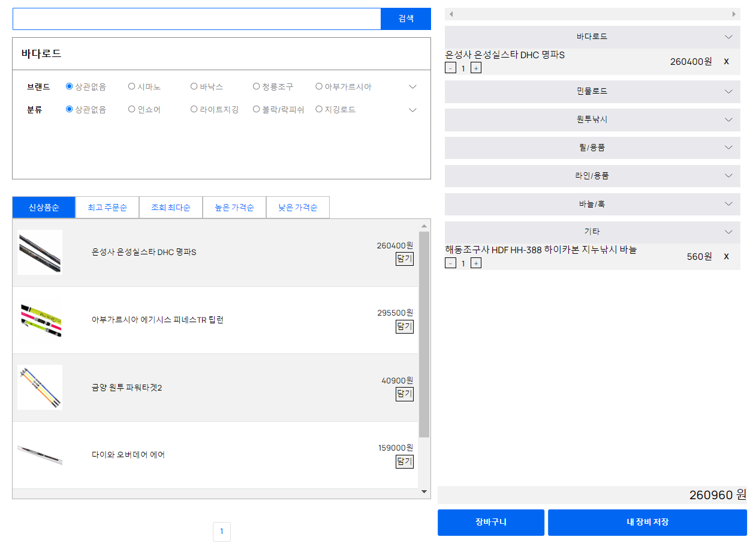The image size is (756, 546).
Task: Switch to 낮은 가격순 sort tab
Action: click(x=298, y=208)
